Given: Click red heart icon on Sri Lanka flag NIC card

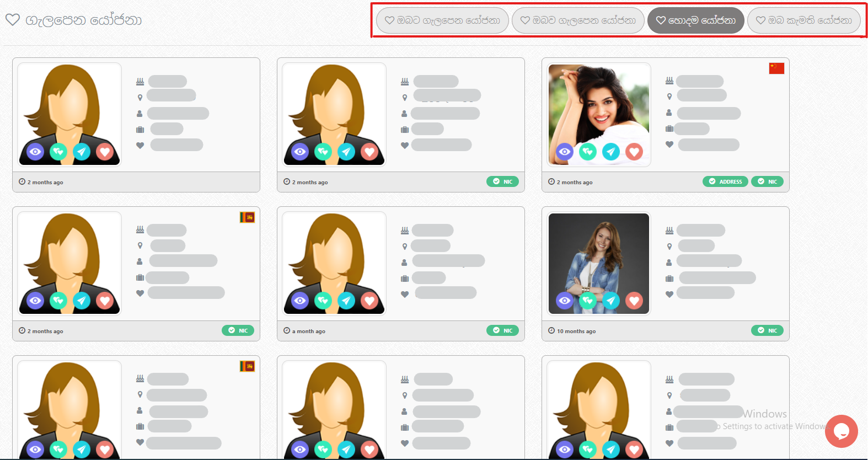Looking at the screenshot, I should [x=105, y=301].
